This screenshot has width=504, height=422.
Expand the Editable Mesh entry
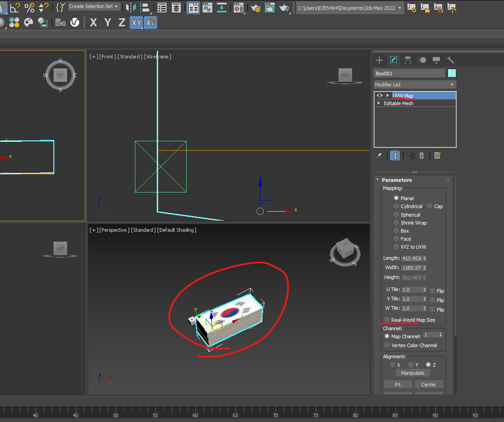click(x=378, y=103)
